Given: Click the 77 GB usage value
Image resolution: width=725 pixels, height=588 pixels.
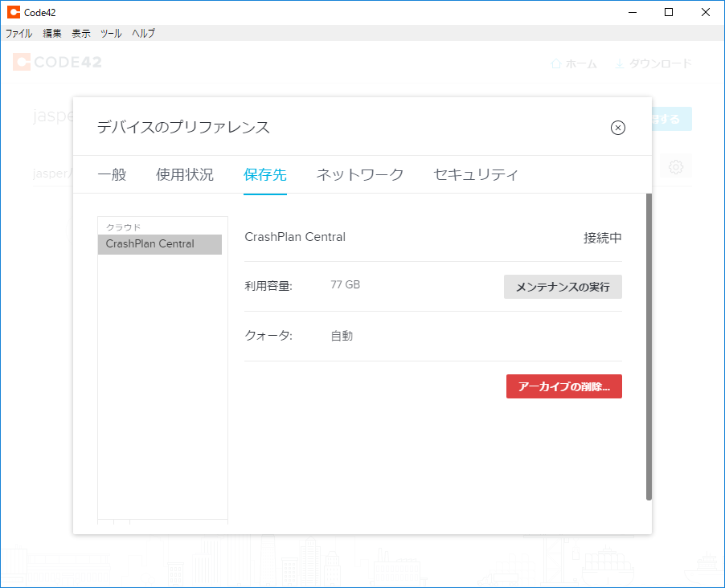Looking at the screenshot, I should coord(346,284).
